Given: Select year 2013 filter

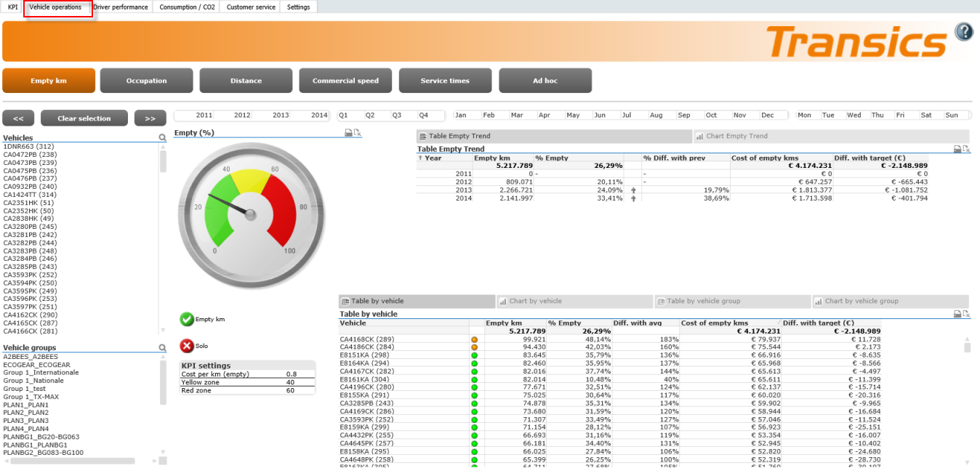Looking at the screenshot, I should pos(281,116).
